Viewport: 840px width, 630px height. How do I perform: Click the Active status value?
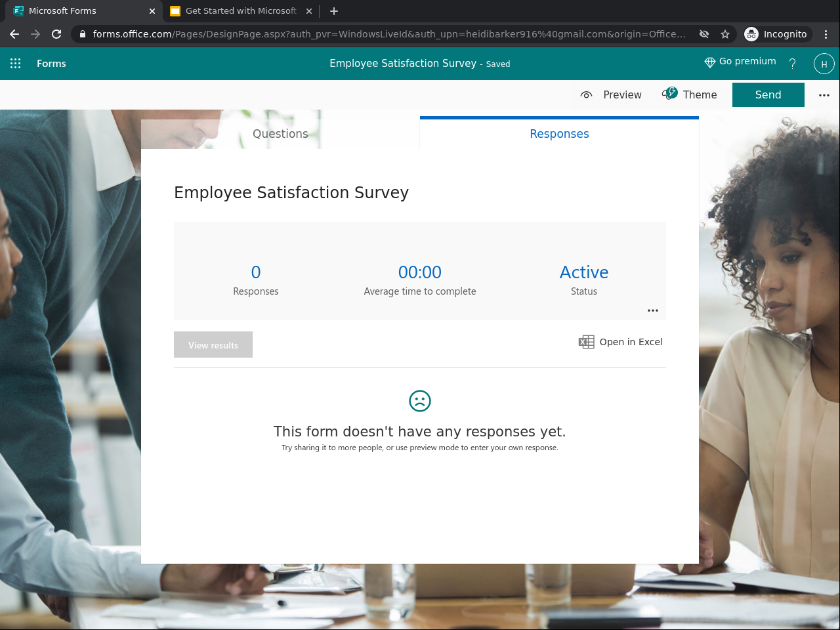click(x=584, y=272)
